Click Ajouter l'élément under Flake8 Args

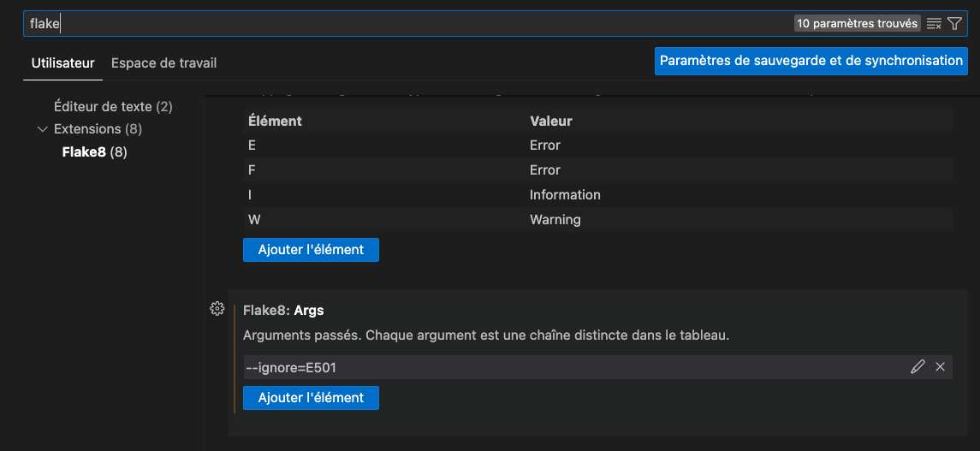(311, 398)
